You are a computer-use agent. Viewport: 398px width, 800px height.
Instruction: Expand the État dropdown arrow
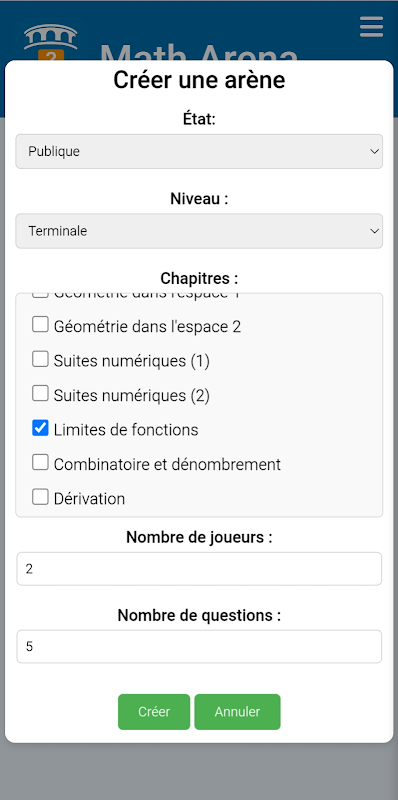[374, 152]
